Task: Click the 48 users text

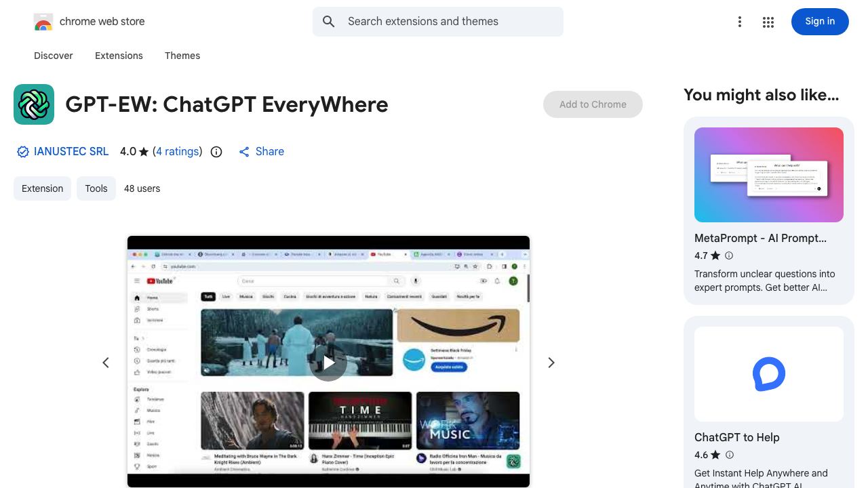Action: pos(142,188)
